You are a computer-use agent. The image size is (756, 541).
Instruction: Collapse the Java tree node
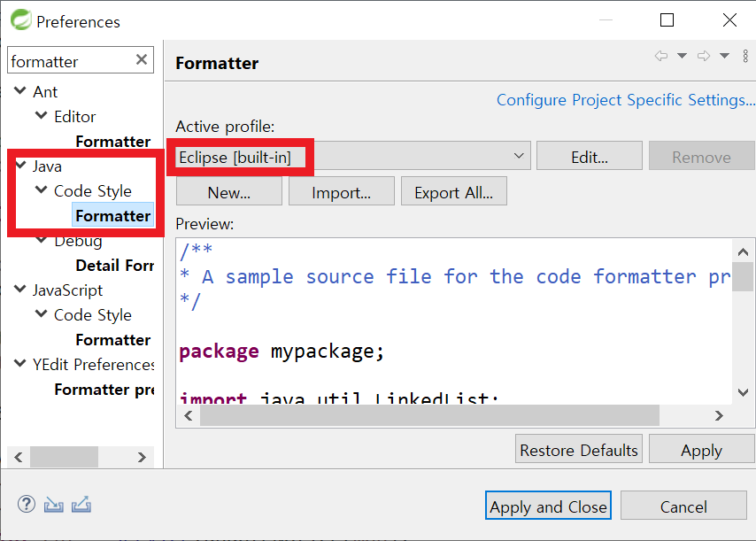click(20, 165)
